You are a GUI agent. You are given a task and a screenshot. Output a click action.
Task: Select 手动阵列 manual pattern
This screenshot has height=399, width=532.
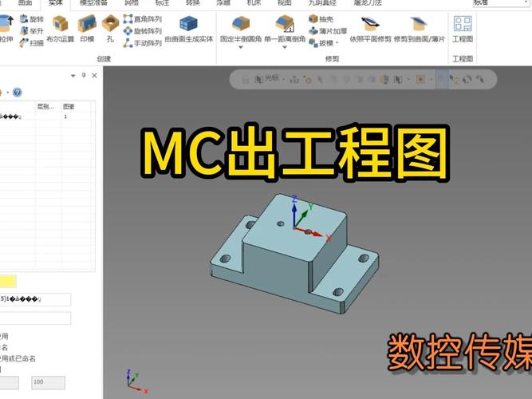142,43
